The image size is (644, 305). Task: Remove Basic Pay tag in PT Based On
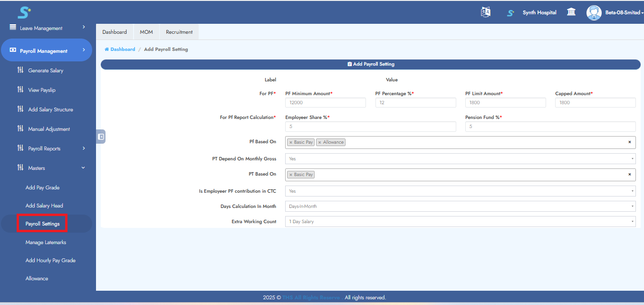[291, 175]
